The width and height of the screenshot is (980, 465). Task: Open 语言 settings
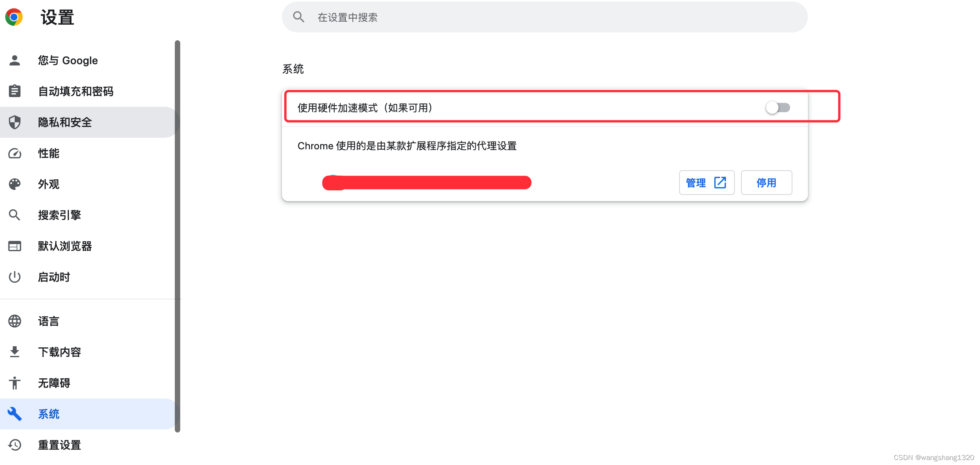point(88,321)
